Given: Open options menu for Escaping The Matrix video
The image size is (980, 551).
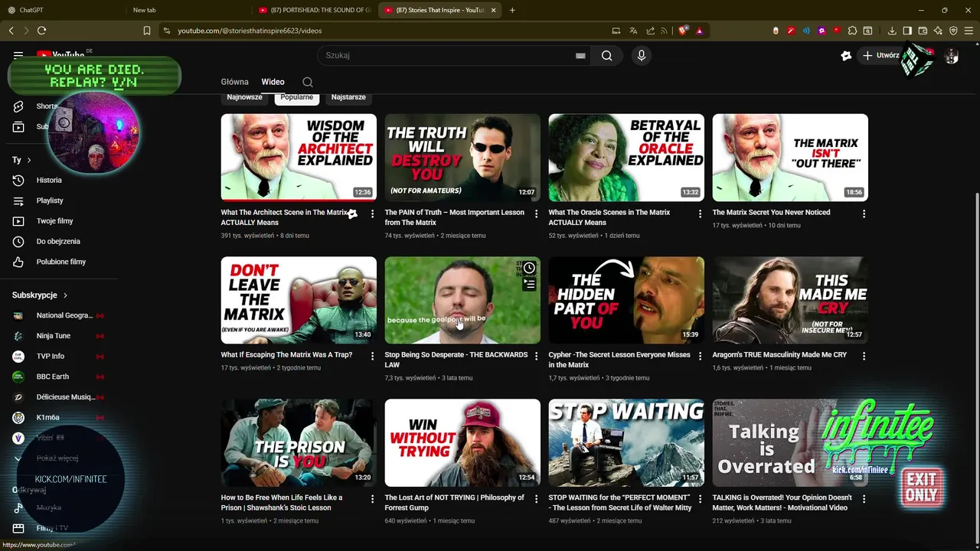Looking at the screenshot, I should click(372, 356).
